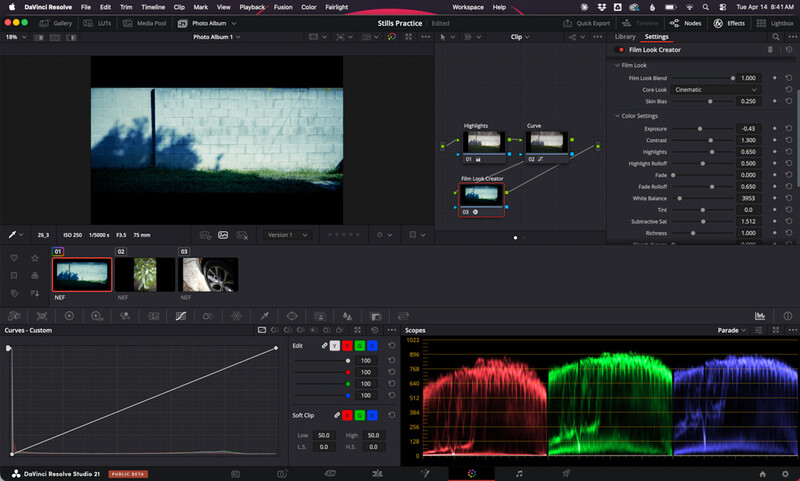Image resolution: width=800 pixels, height=481 pixels.
Task: Collapse the Film Look section
Action: tap(617, 65)
